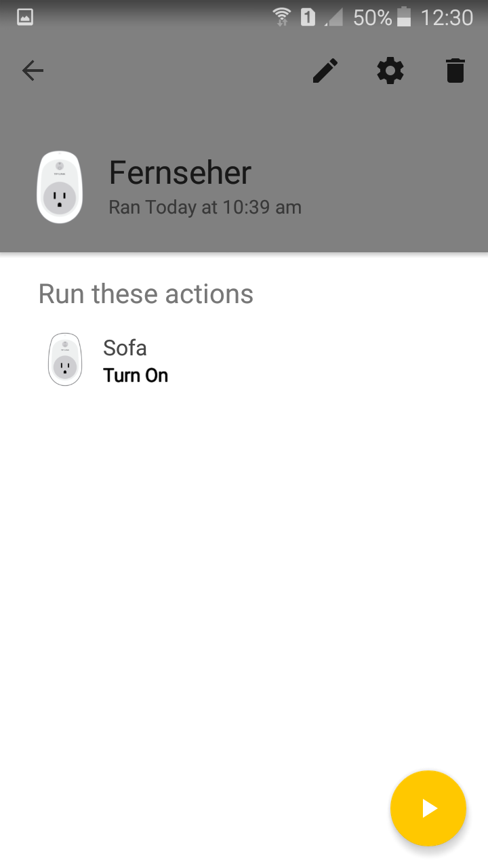Tap the Wi-Fi status icon
The width and height of the screenshot is (488, 868).
pos(281,18)
